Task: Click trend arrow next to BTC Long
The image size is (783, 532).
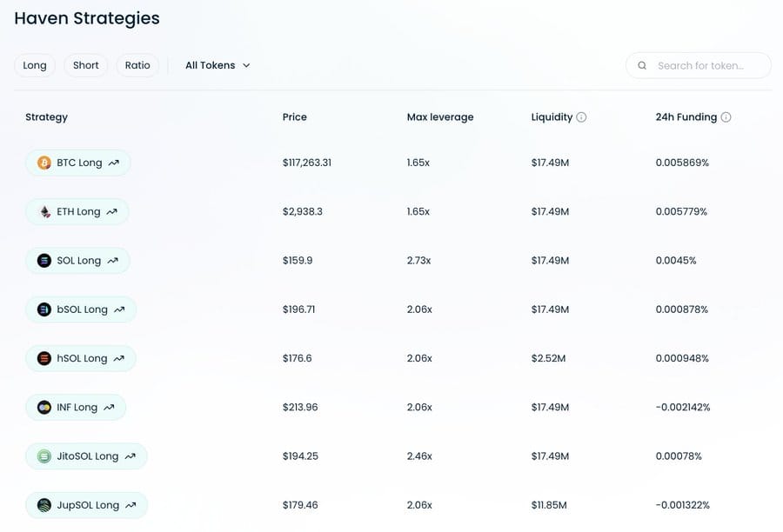Action: [114, 163]
